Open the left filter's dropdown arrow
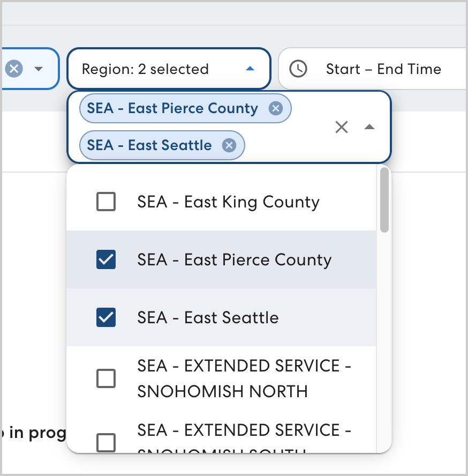The height and width of the screenshot is (476, 468). [x=38, y=69]
